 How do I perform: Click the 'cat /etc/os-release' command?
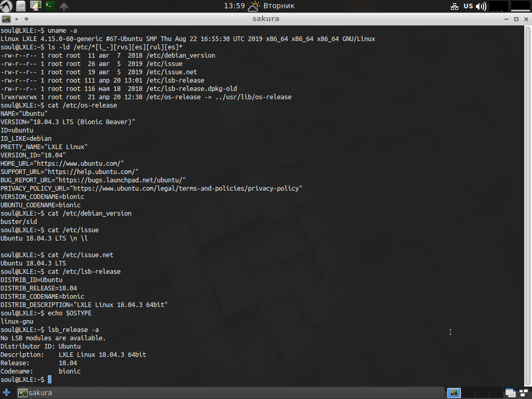pyautogui.click(x=82, y=105)
